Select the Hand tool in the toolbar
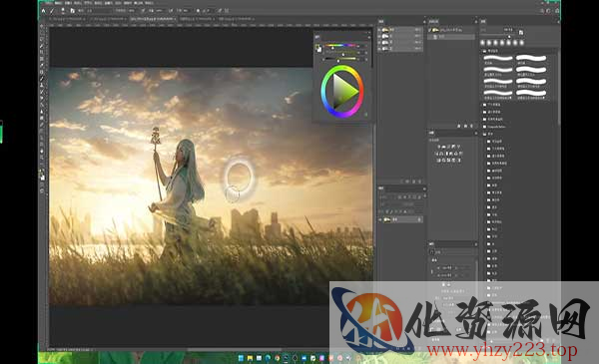Image resolution: width=599 pixels, height=364 pixels. pyautogui.click(x=42, y=151)
